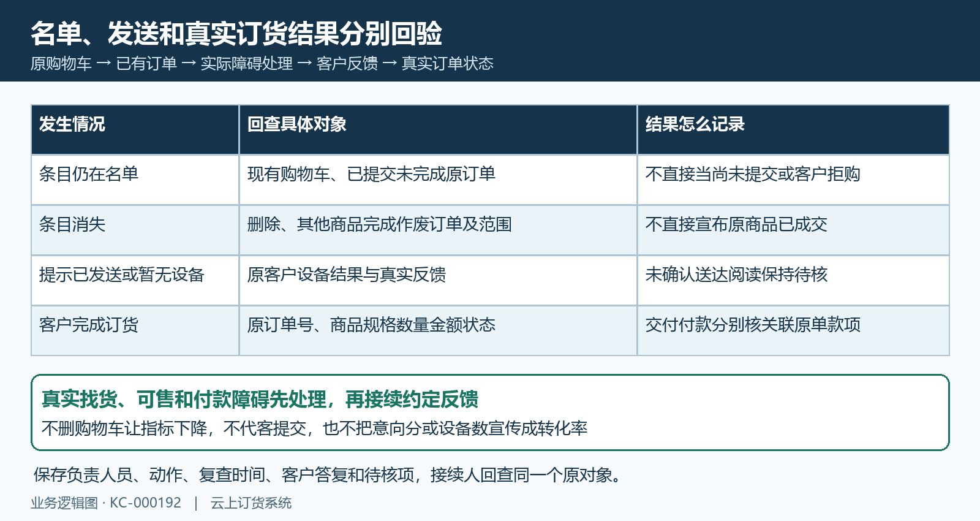Click the cell 提示已发送或暂无设备
The width and height of the screenshot is (980, 521).
tap(135, 281)
